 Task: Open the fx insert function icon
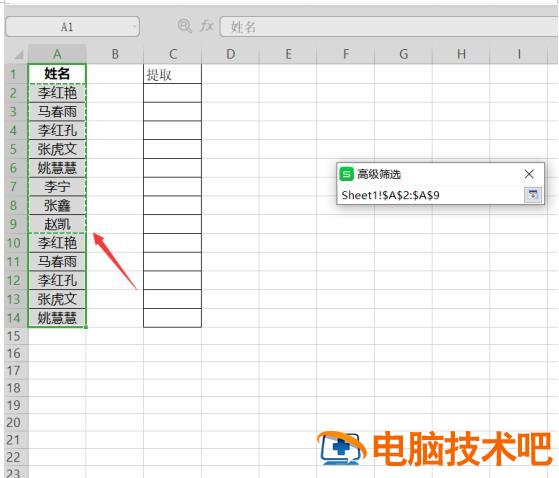pyautogui.click(x=207, y=26)
